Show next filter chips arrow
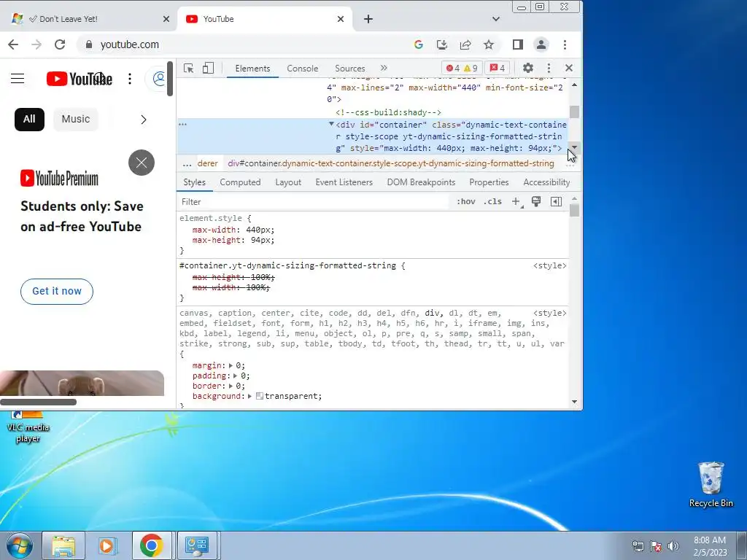Screen dimensions: 747x560 (144, 120)
